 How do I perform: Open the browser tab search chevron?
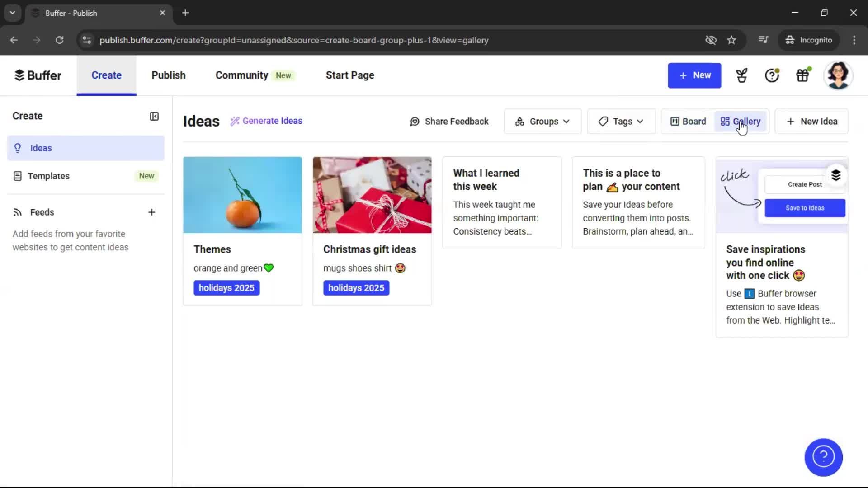click(12, 13)
